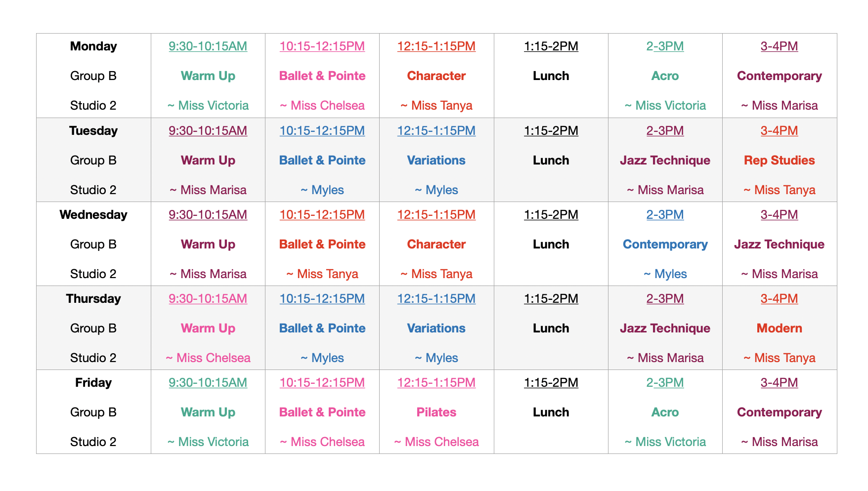Viewport: 868px width, 491px height.
Task: Open Monday 10:15-12:15PM Ballet link
Action: click(x=322, y=46)
